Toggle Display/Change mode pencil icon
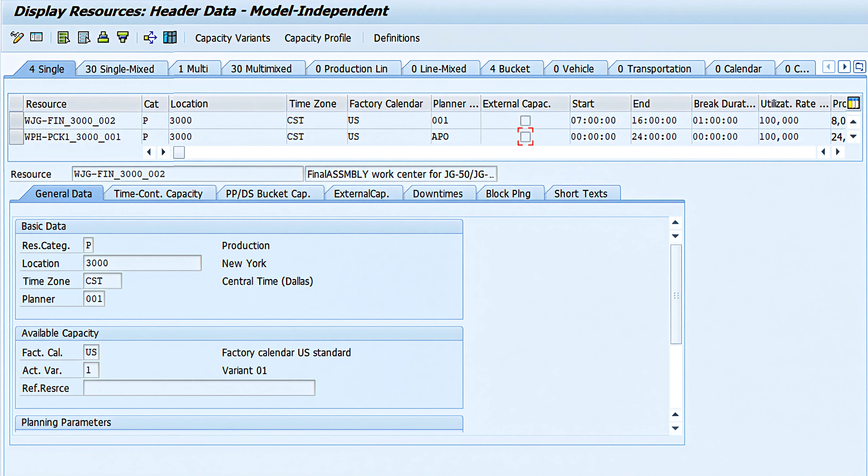This screenshot has height=476, width=868. 17,37
